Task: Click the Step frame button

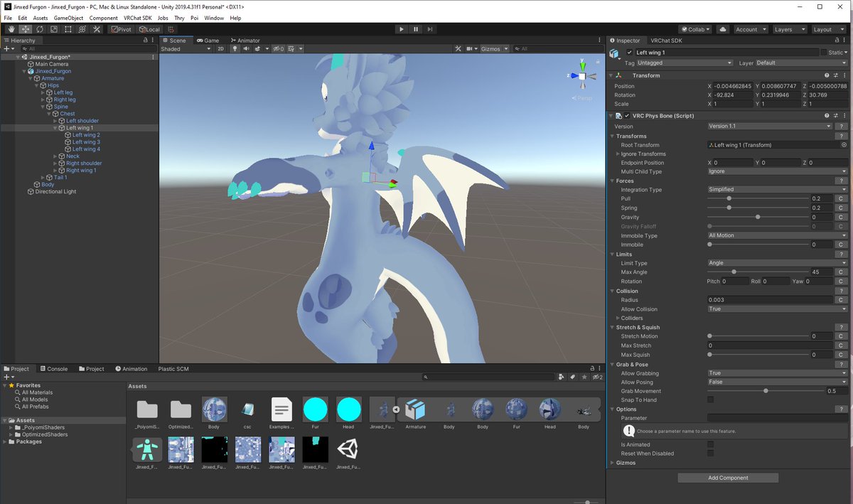Action: pos(431,29)
